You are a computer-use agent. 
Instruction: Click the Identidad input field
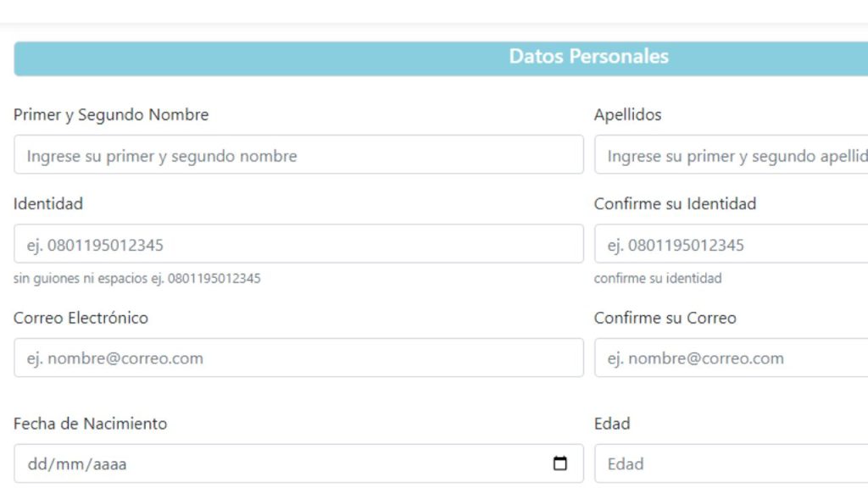[x=297, y=244]
